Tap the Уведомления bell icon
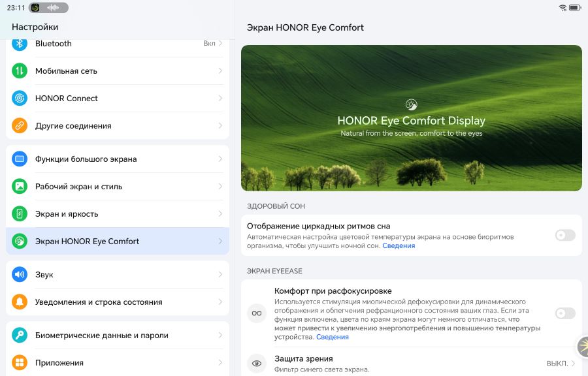This screenshot has height=376, width=588. point(20,302)
